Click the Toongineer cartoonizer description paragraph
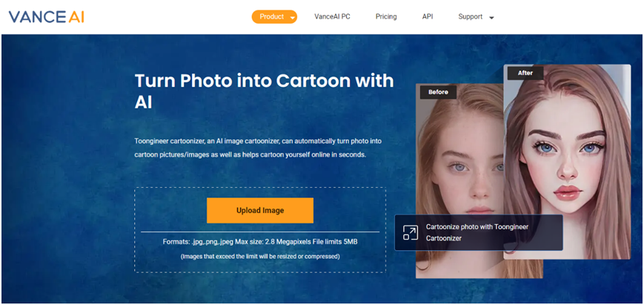 click(x=259, y=148)
